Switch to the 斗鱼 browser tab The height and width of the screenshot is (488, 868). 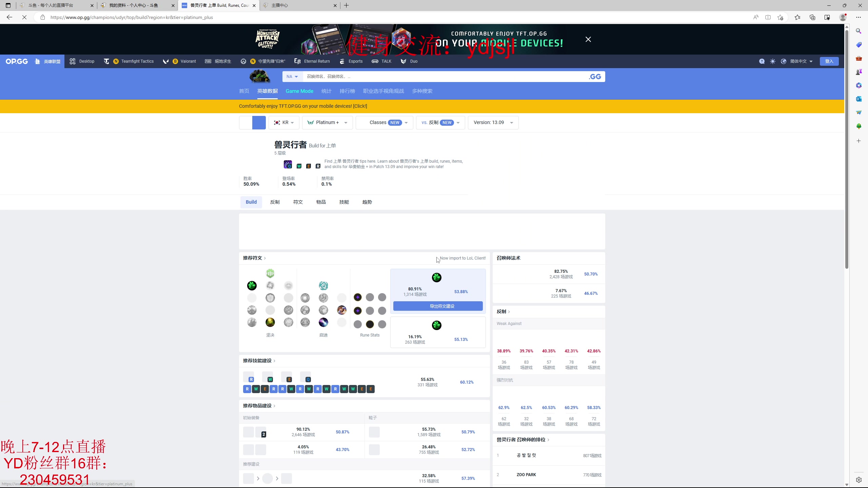pos(56,5)
